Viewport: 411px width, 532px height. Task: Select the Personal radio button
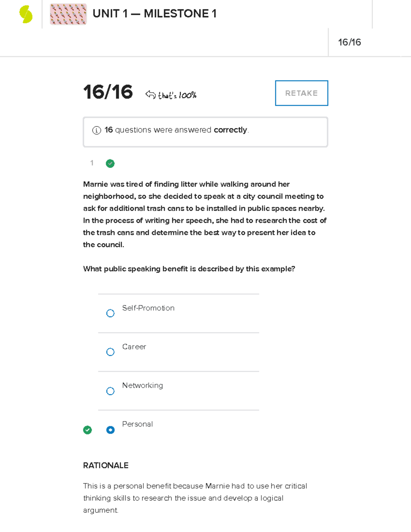click(110, 430)
